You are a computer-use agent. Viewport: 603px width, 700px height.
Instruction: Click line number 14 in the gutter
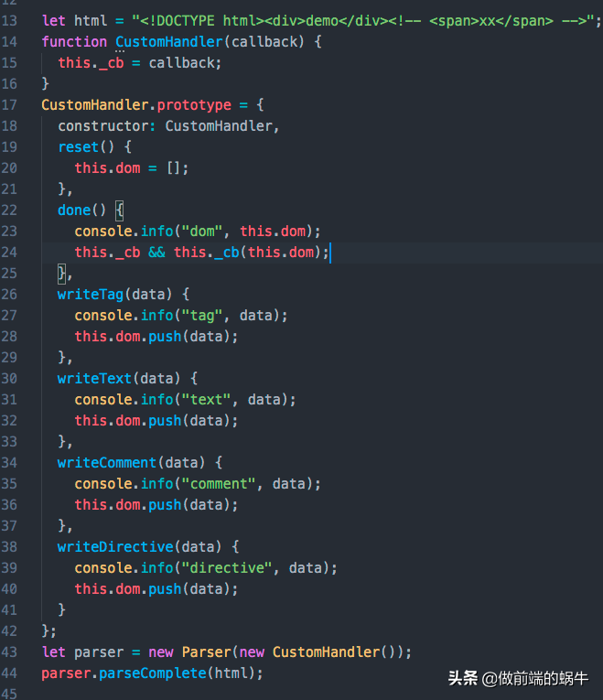[9, 42]
